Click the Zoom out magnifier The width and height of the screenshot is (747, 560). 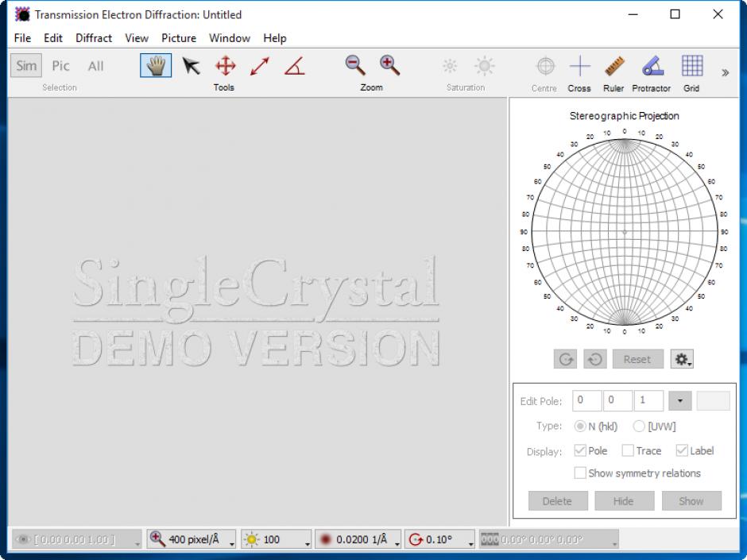(355, 65)
